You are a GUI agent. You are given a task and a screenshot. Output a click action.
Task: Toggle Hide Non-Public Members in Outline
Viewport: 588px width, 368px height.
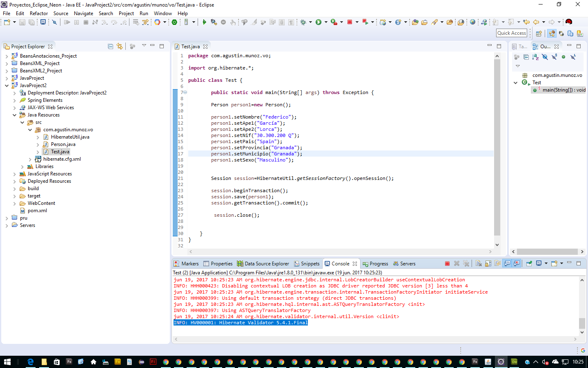pyautogui.click(x=563, y=57)
